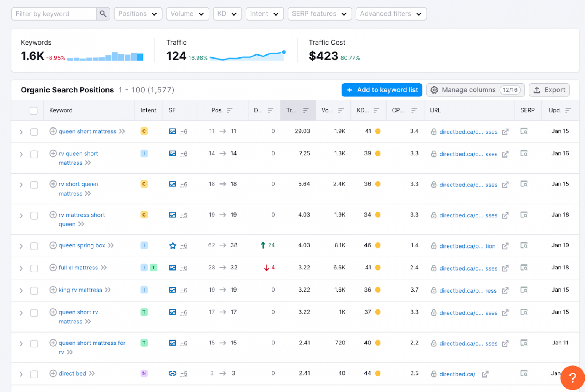Image resolution: width=585 pixels, height=392 pixels.
Task: Click the Upd. column header
Action: (555, 110)
